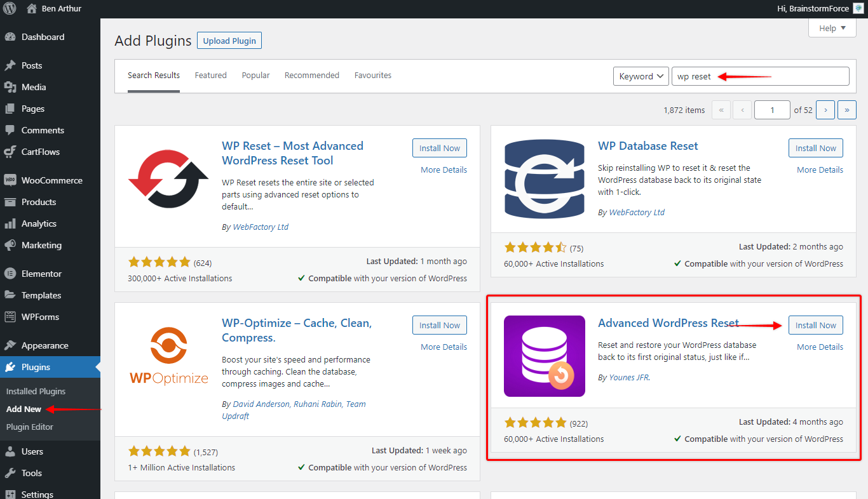Click the Templates folder icon
This screenshot has height=499, width=868.
pyautogui.click(x=10, y=295)
